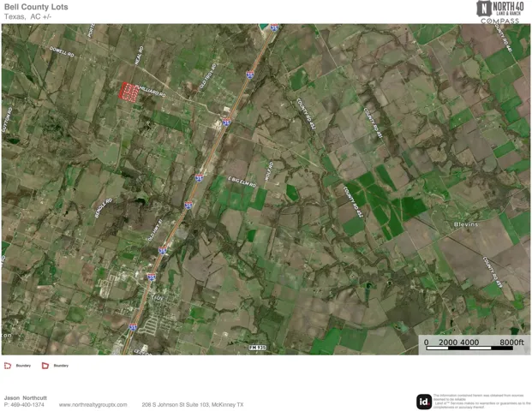
Task: Click the Jason Northcutt agent name
Action: (x=26, y=398)
